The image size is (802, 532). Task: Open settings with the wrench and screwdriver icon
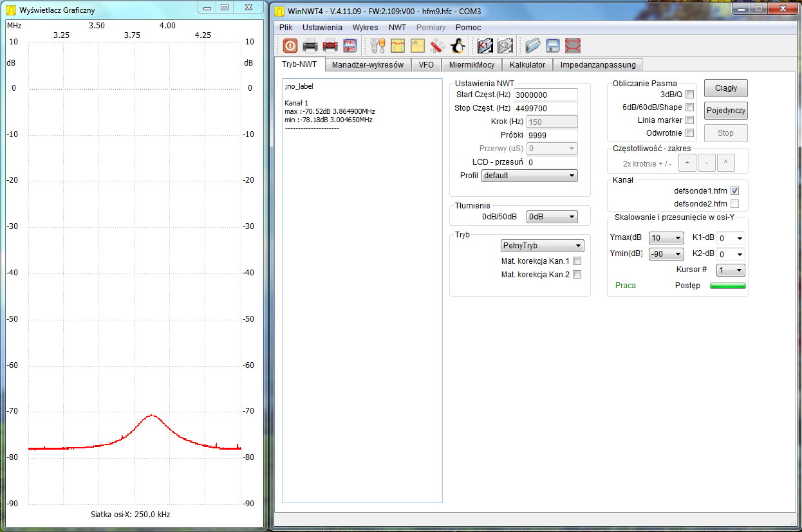pos(378,46)
